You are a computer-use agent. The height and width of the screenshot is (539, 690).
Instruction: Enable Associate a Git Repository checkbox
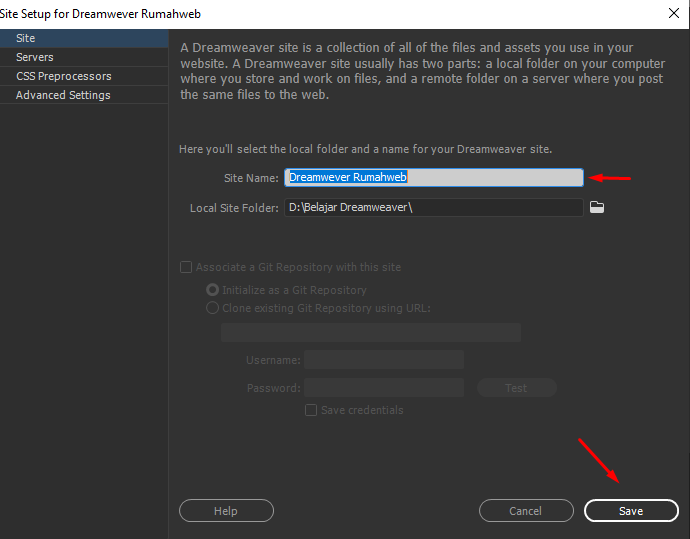[186, 267]
